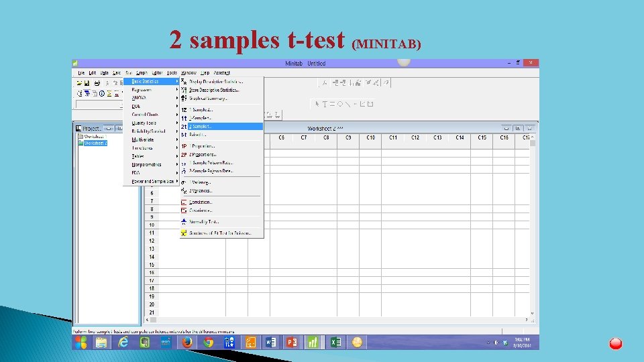Open the Help menu
Screen dimensions: 644x362
[205, 73]
